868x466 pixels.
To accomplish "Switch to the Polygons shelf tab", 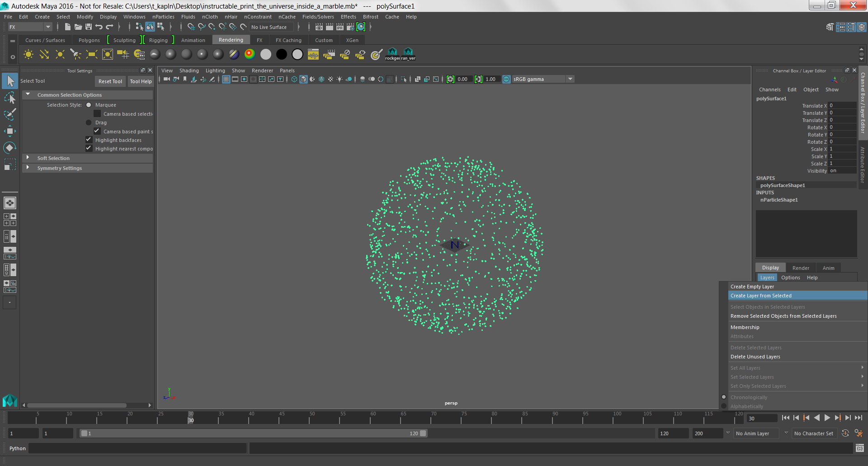I will pos(89,40).
